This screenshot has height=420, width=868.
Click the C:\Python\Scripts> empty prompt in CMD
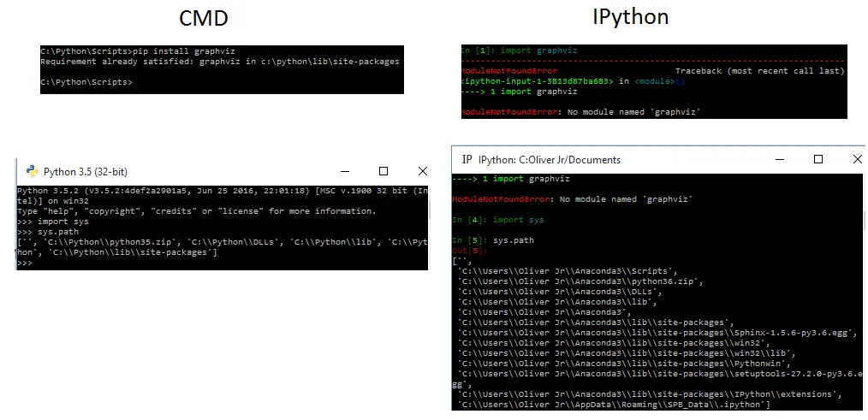[x=86, y=82]
